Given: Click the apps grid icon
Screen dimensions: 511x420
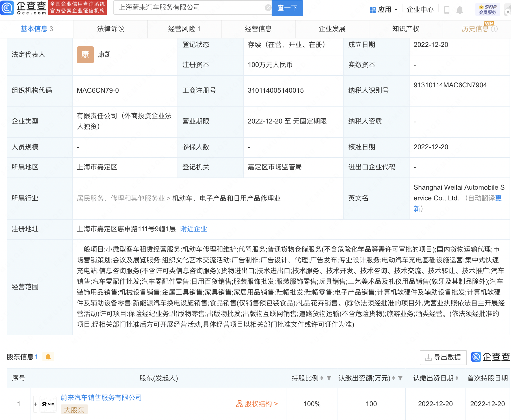Looking at the screenshot, I should 373,10.
